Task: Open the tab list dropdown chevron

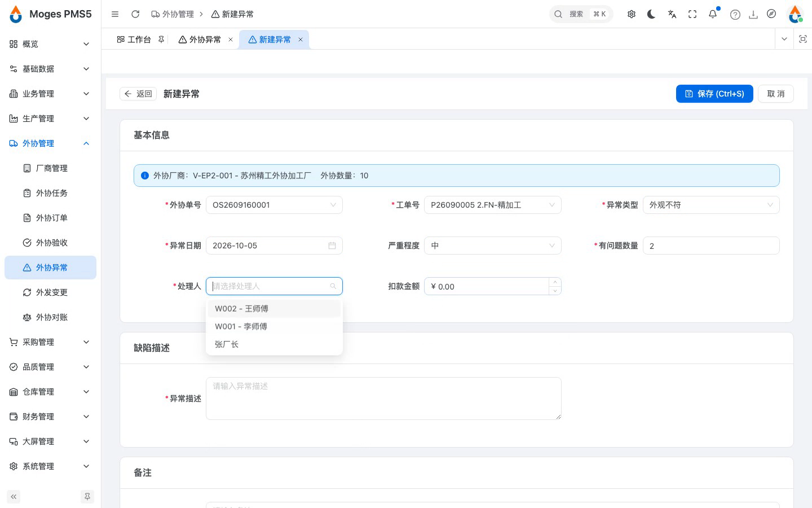Action: 784,39
